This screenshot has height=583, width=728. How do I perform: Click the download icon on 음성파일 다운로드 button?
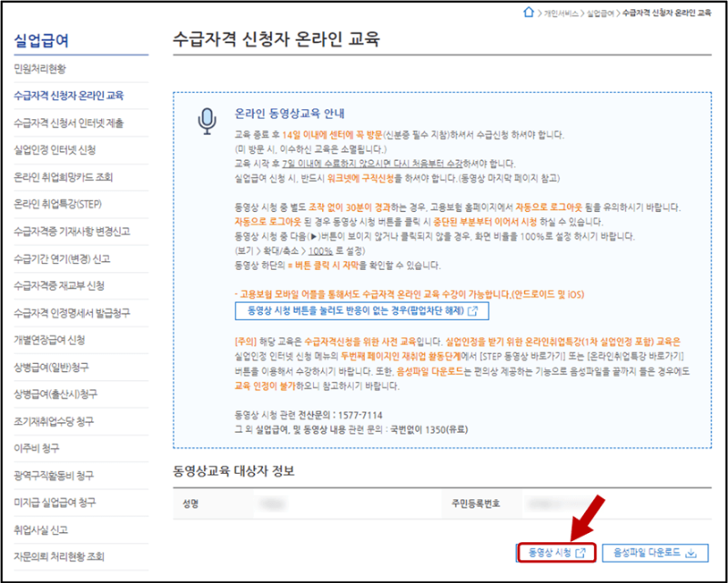pyautogui.click(x=691, y=552)
